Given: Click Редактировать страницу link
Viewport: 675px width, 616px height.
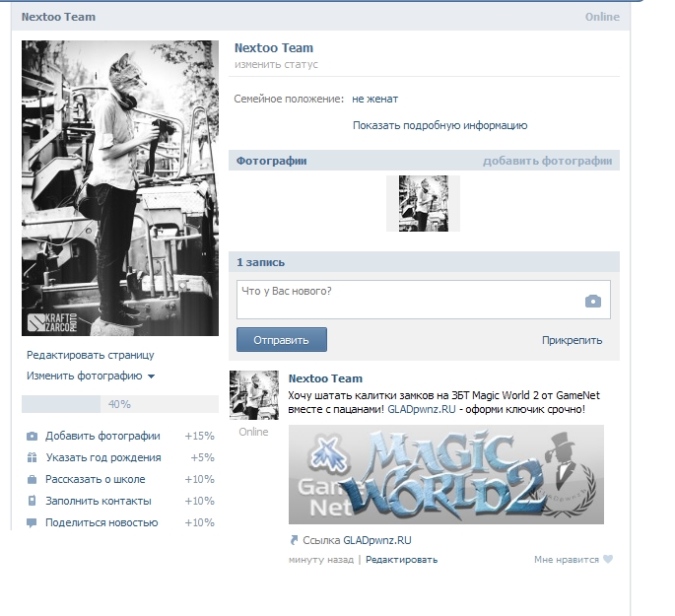Looking at the screenshot, I should pyautogui.click(x=91, y=355).
